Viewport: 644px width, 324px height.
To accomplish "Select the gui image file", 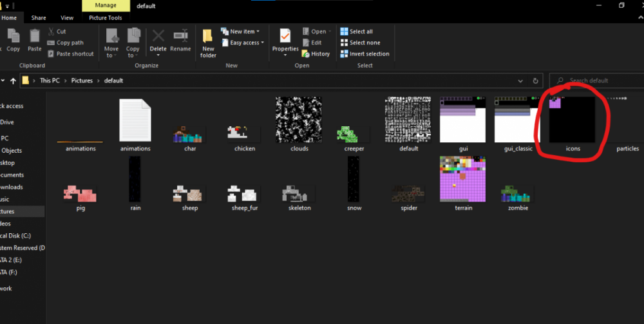I will click(463, 125).
